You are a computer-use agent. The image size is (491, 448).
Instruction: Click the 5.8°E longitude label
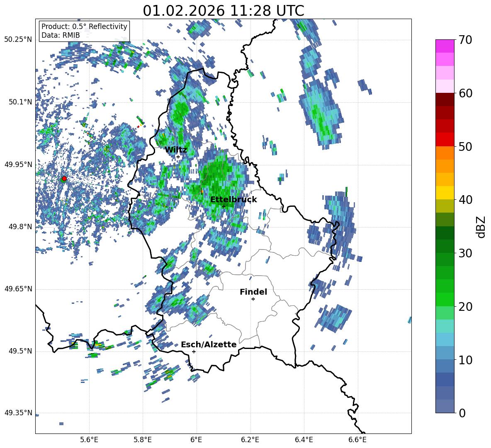point(143,440)
